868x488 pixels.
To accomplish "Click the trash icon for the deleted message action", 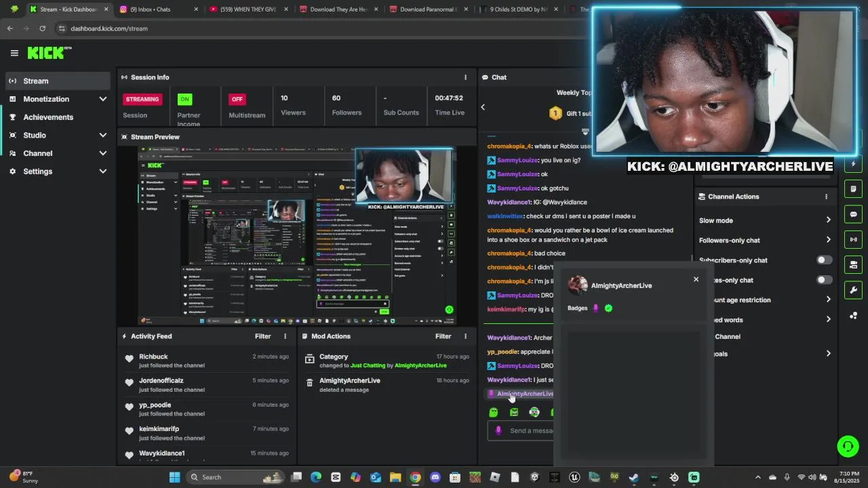I will [x=309, y=383].
